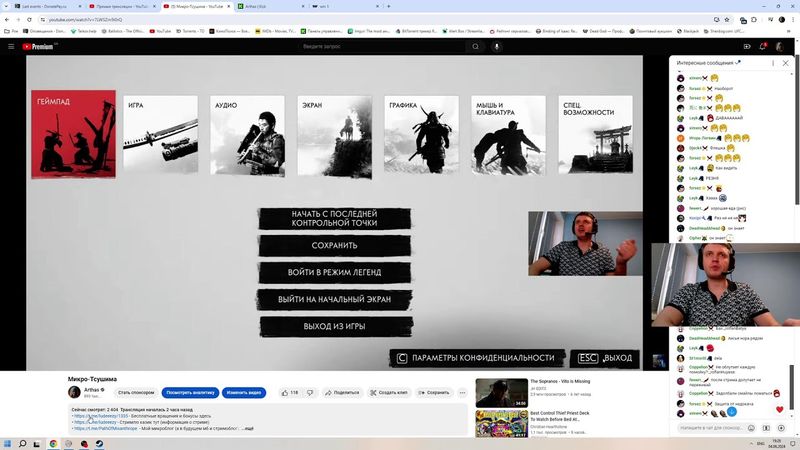Click the heart reaction in chat

tap(780, 409)
